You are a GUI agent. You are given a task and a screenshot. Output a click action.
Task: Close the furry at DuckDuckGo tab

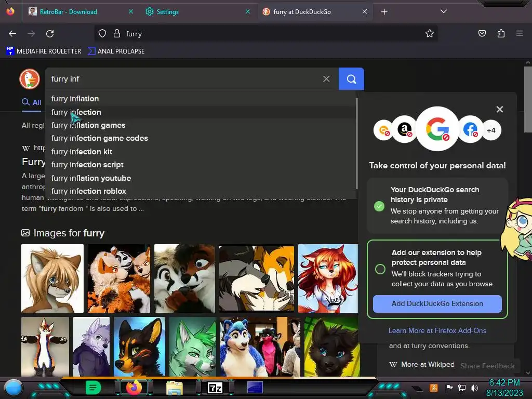point(365,11)
